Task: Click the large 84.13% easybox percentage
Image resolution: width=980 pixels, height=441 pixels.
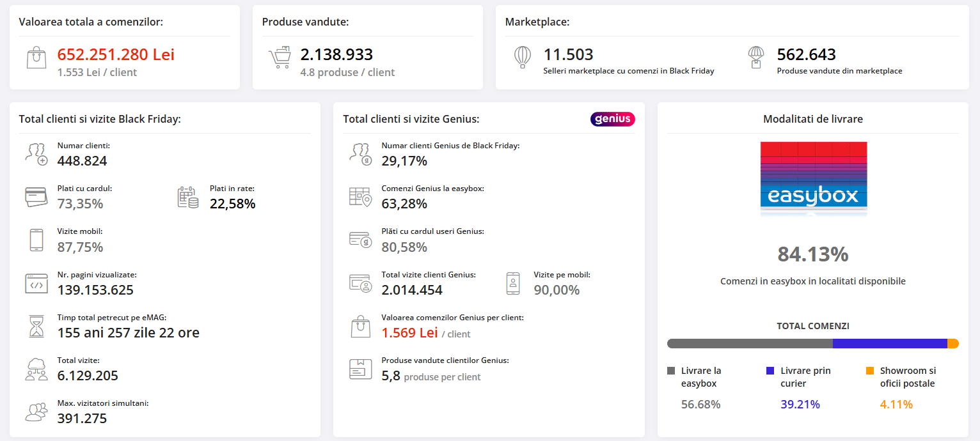Action: point(813,254)
